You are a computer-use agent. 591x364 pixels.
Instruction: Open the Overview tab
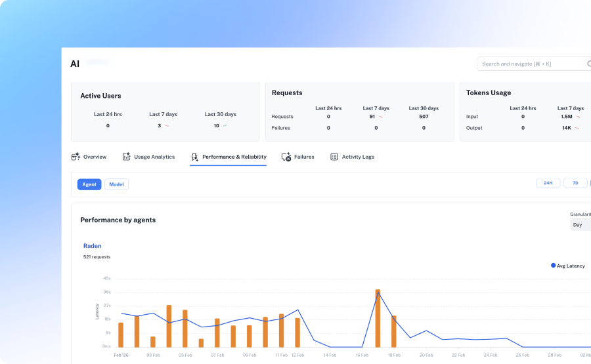pos(89,157)
